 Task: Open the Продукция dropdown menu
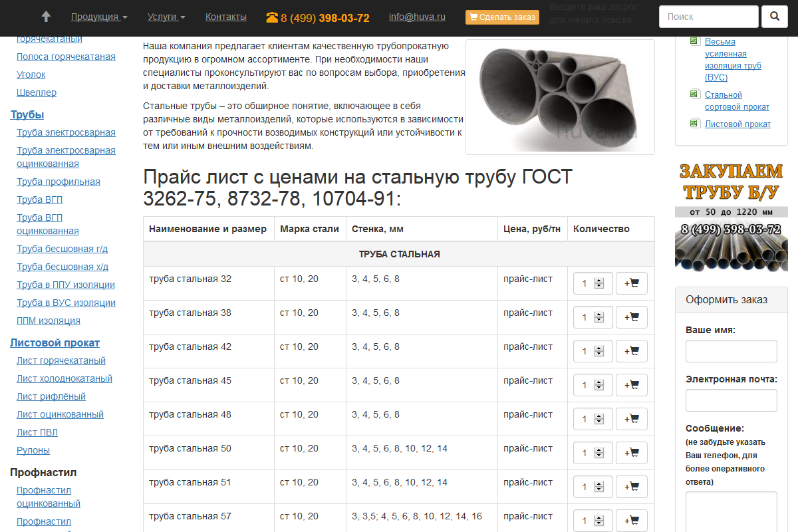(98, 17)
